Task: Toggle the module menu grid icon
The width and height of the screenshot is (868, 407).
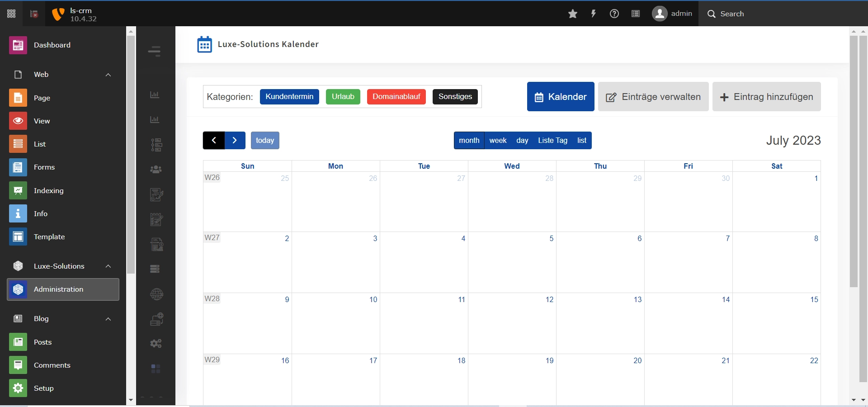Action: tap(11, 14)
